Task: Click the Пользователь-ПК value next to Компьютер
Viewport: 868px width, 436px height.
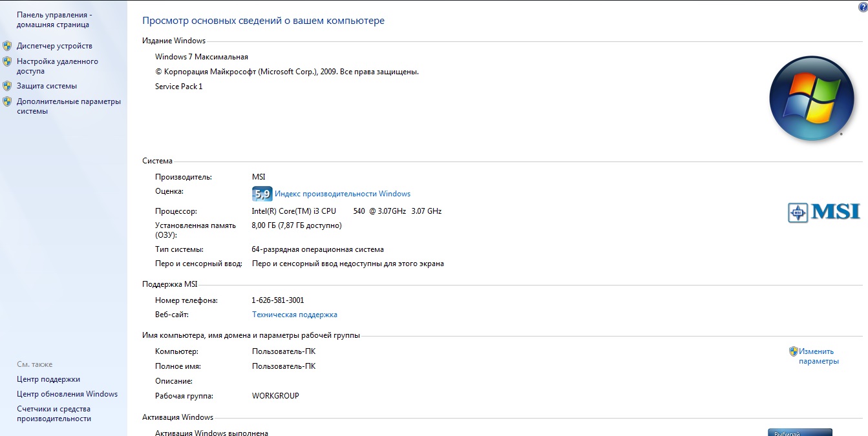Action: [x=284, y=351]
